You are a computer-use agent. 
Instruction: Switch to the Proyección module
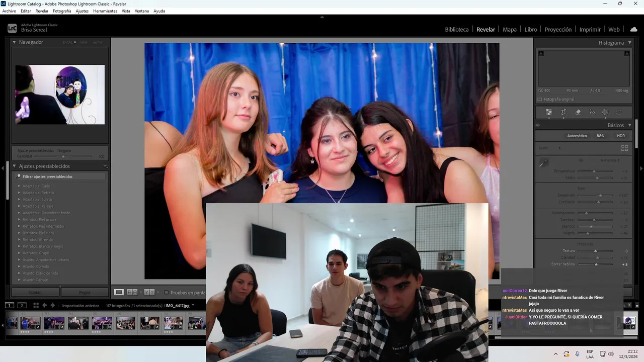[558, 30]
